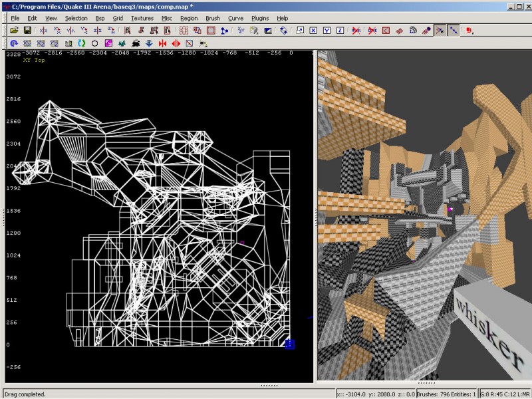Toggle the Z axis scaling lock
532x399 pixels.
click(340, 31)
